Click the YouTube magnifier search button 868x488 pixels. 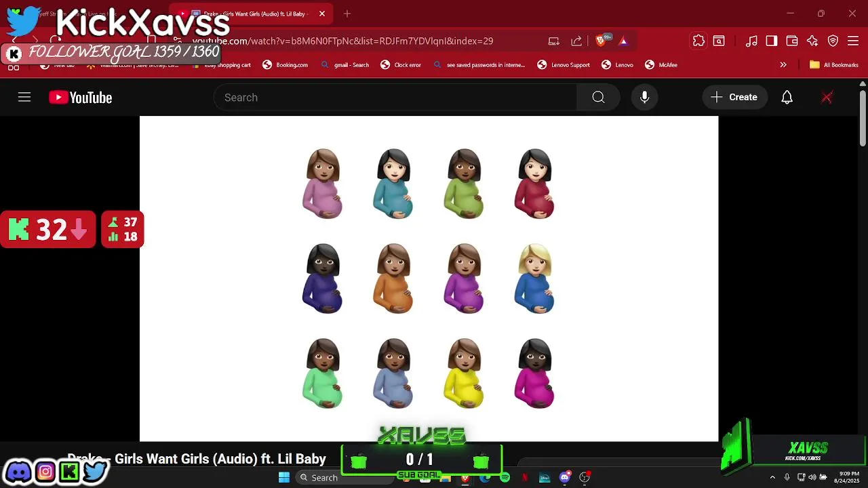598,98
